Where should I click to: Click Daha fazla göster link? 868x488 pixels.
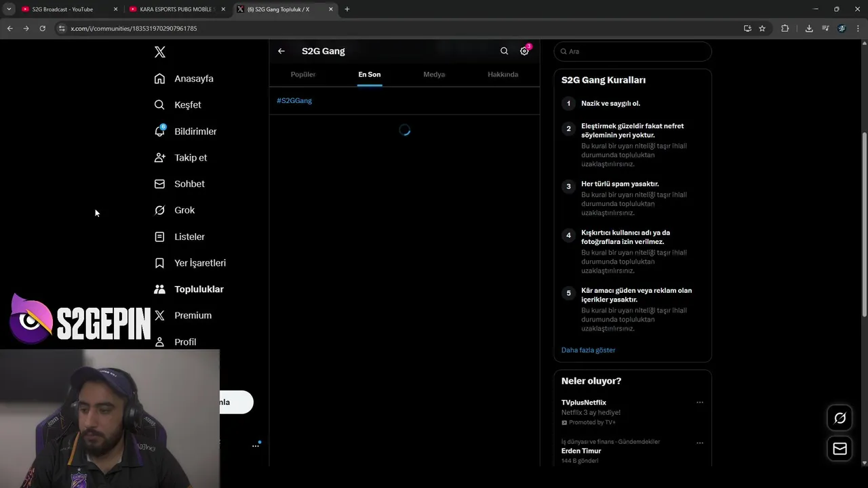(x=588, y=350)
